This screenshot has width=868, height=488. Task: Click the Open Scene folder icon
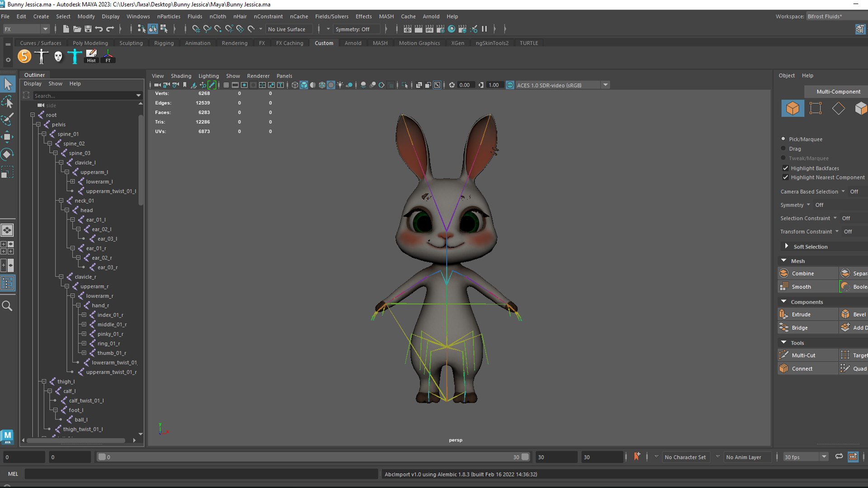tap(77, 29)
